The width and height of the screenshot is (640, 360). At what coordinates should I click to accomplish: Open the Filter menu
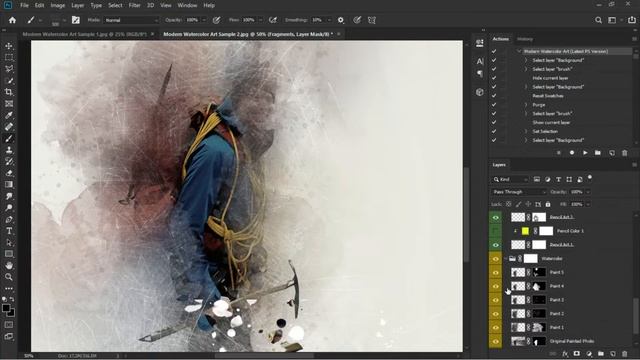pyautogui.click(x=134, y=5)
